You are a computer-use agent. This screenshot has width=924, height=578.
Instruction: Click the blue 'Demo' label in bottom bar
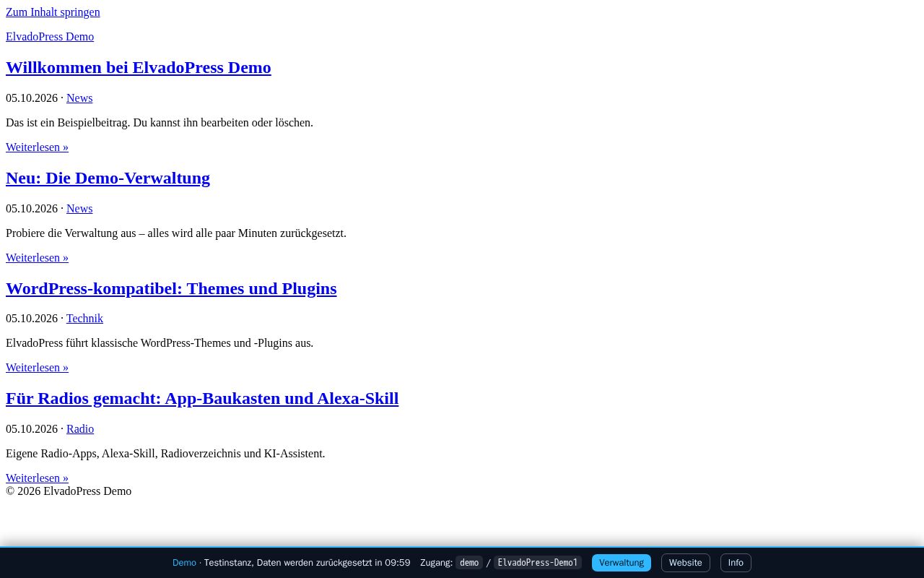pyautogui.click(x=184, y=563)
